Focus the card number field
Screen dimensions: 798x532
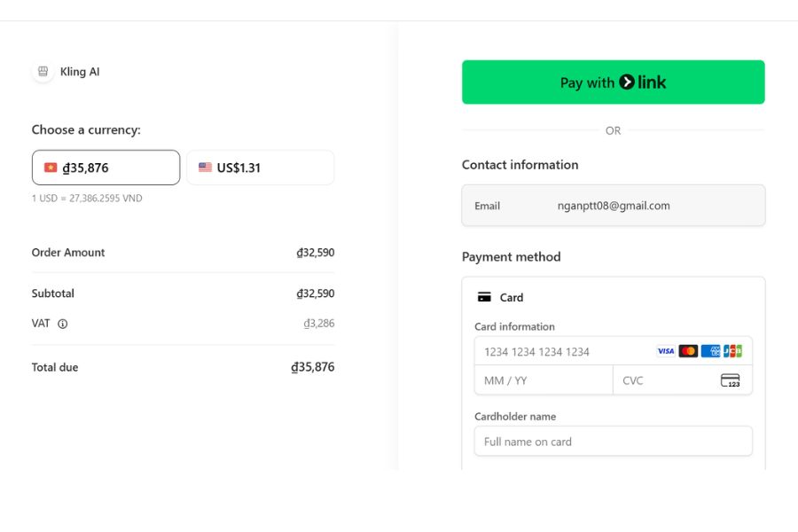click(563, 352)
